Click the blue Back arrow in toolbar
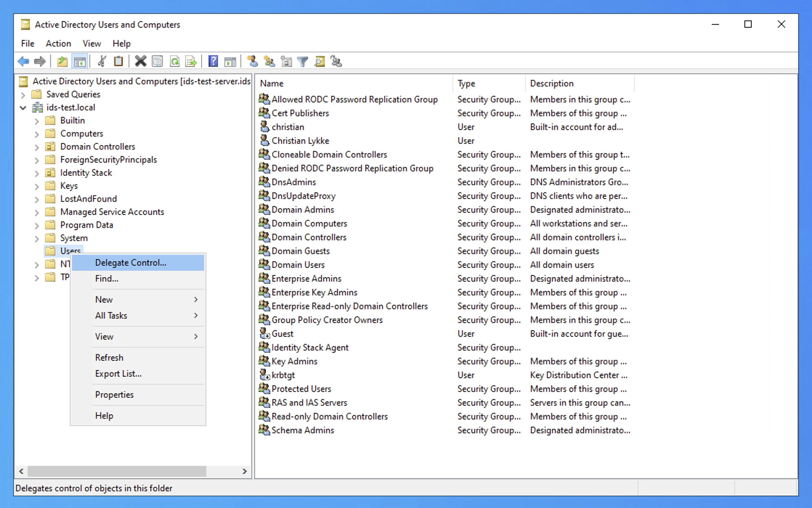This screenshot has height=508, width=812. (x=24, y=61)
